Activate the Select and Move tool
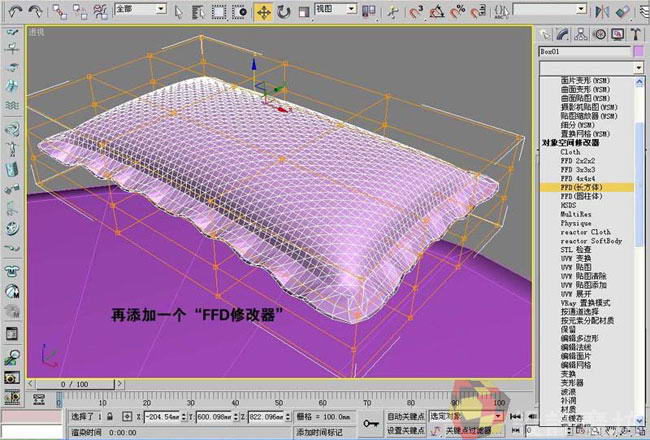Viewport: 650px width, 440px height. tap(264, 12)
